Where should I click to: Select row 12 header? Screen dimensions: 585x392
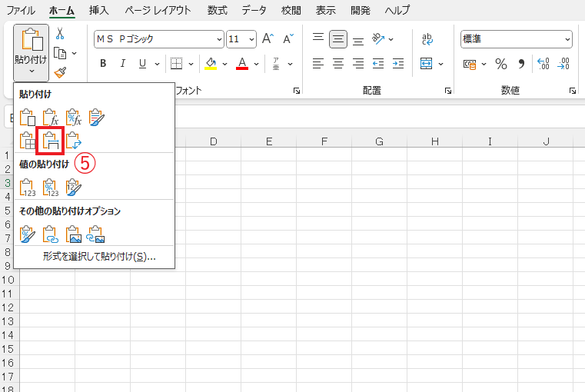(8, 307)
